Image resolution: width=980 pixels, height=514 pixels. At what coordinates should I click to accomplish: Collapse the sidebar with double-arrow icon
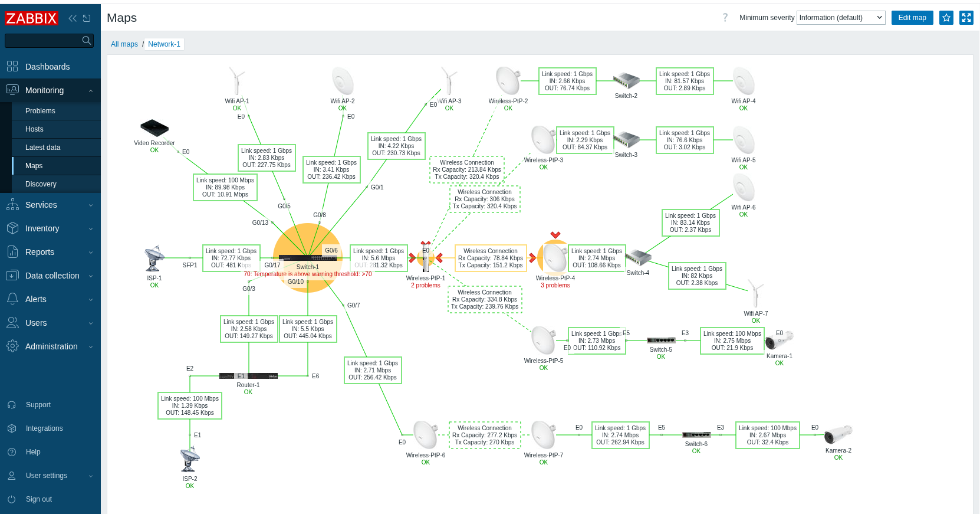(x=73, y=18)
